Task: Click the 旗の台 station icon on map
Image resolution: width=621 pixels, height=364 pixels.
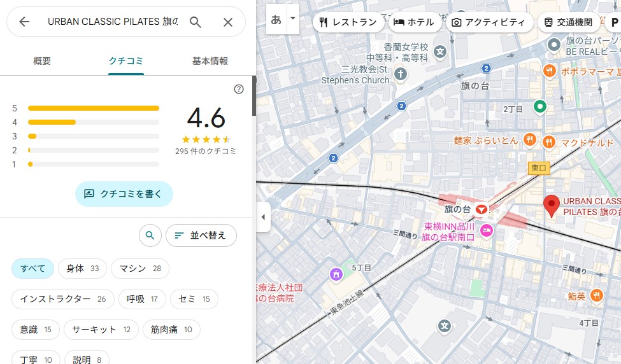Action: [x=482, y=209]
